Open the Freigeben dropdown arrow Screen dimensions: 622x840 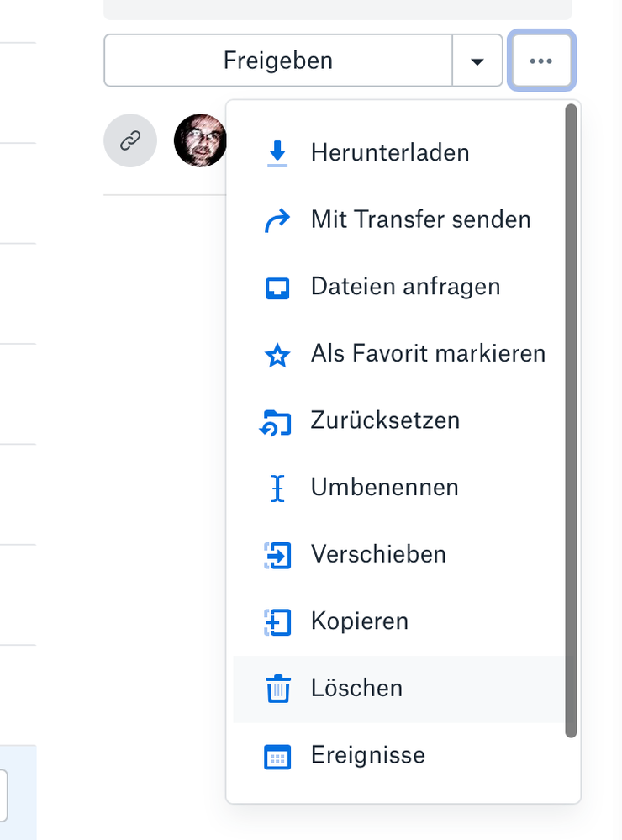point(477,61)
